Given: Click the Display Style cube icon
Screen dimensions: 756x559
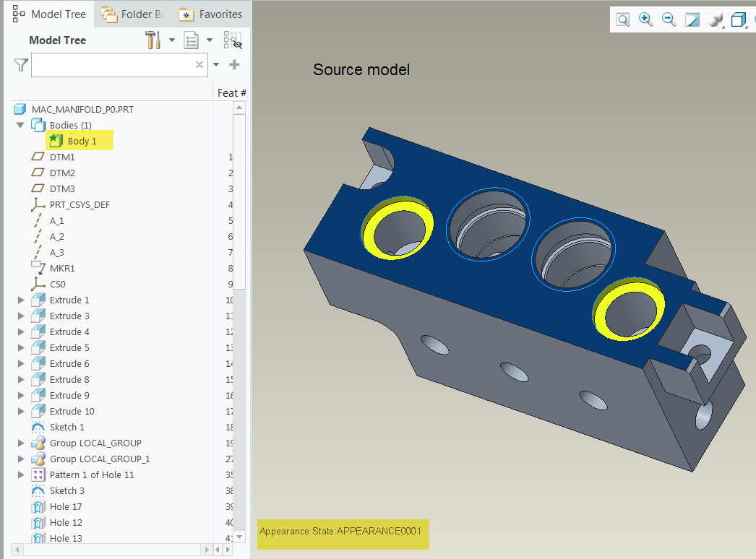Looking at the screenshot, I should (x=739, y=19).
